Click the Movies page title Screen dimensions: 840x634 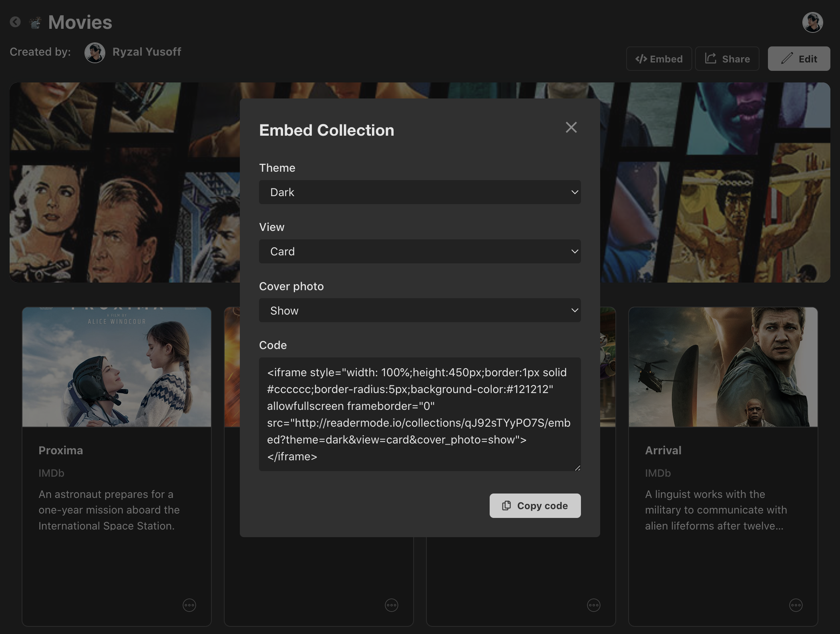[80, 22]
